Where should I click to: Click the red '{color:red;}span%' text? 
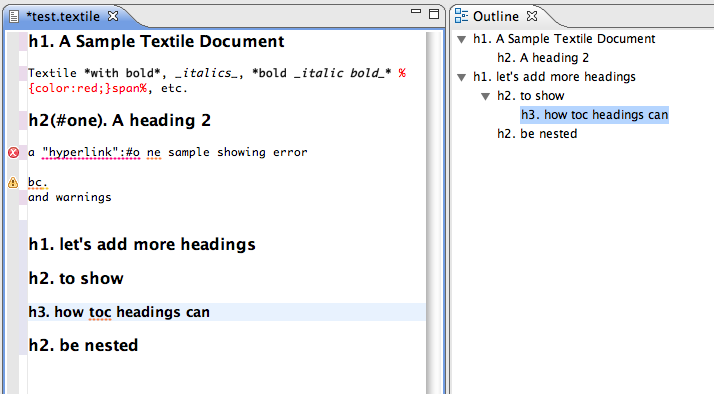click(x=87, y=88)
